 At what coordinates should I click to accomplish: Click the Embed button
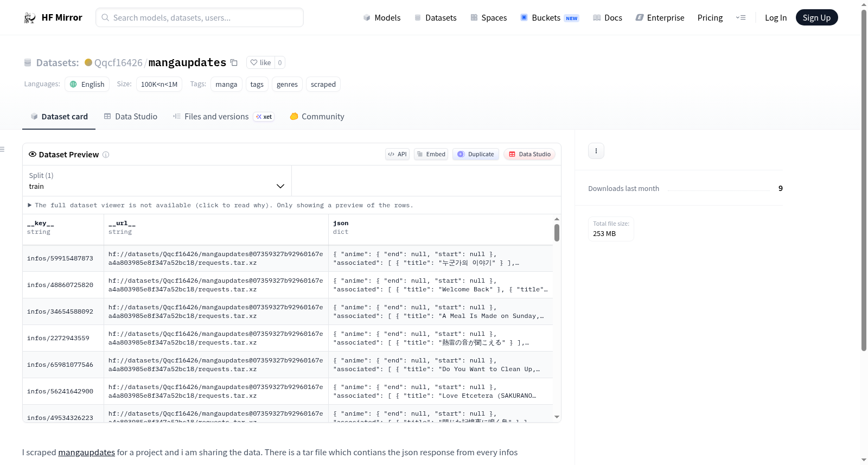[x=431, y=154]
